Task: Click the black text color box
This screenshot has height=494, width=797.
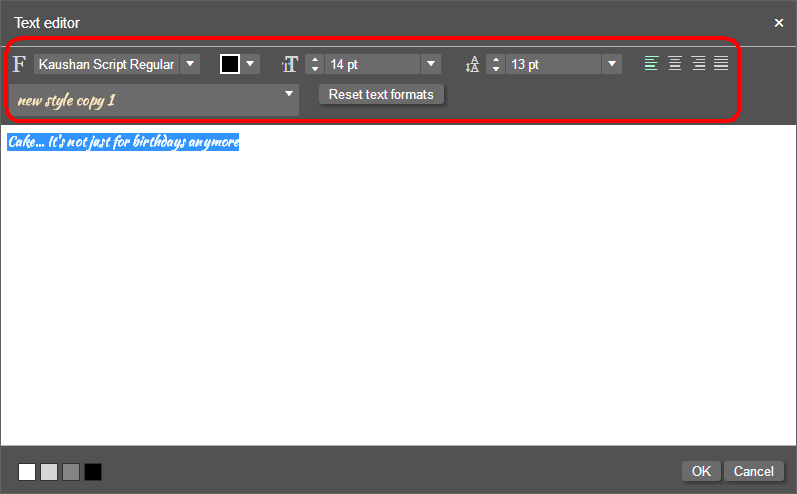Action: 230,64
